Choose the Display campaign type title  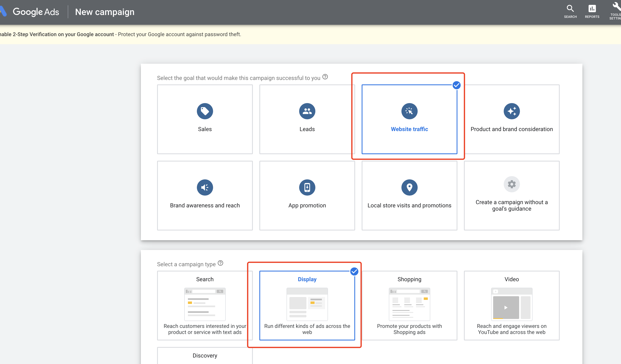(x=307, y=279)
